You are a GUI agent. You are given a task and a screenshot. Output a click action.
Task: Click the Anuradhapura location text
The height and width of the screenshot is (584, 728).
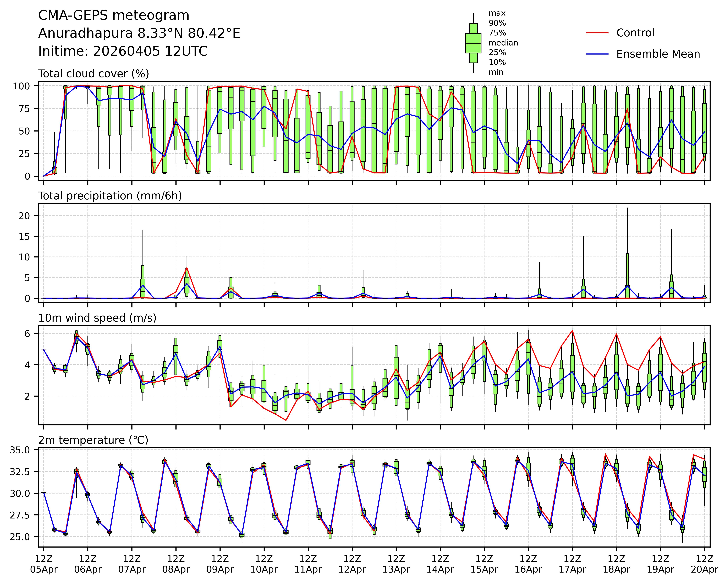coord(139,33)
